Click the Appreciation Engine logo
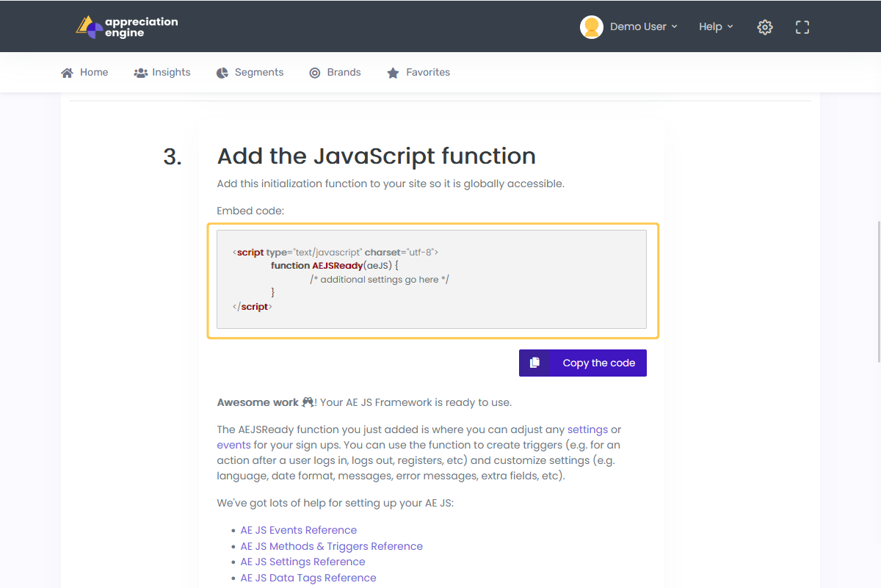Image resolution: width=881 pixels, height=588 pixels. click(126, 26)
